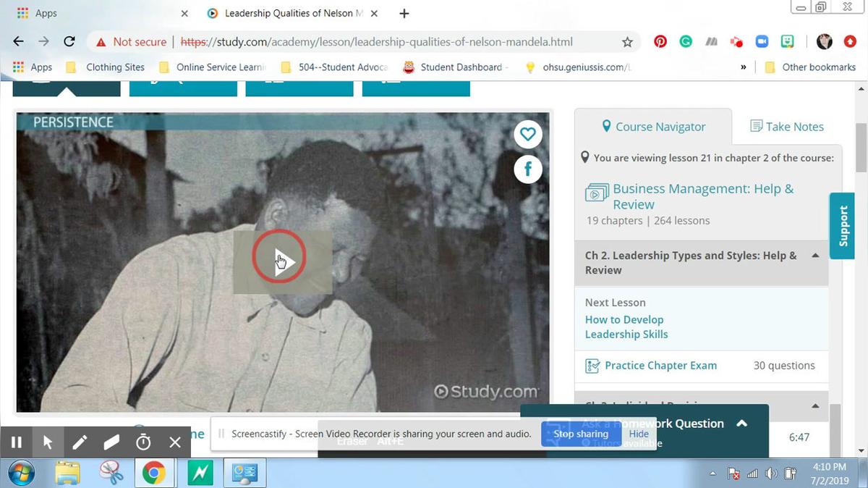
Task: Select the Screencastify pen tool
Action: pyautogui.click(x=80, y=442)
